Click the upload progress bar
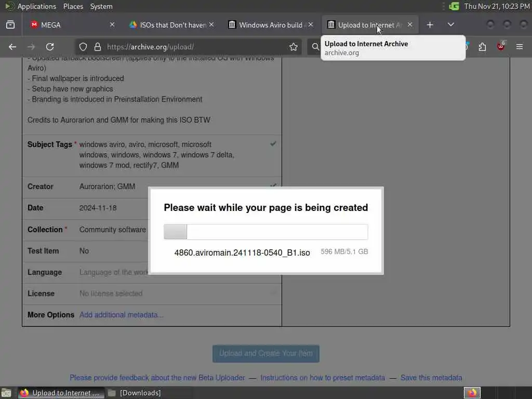 click(x=265, y=232)
